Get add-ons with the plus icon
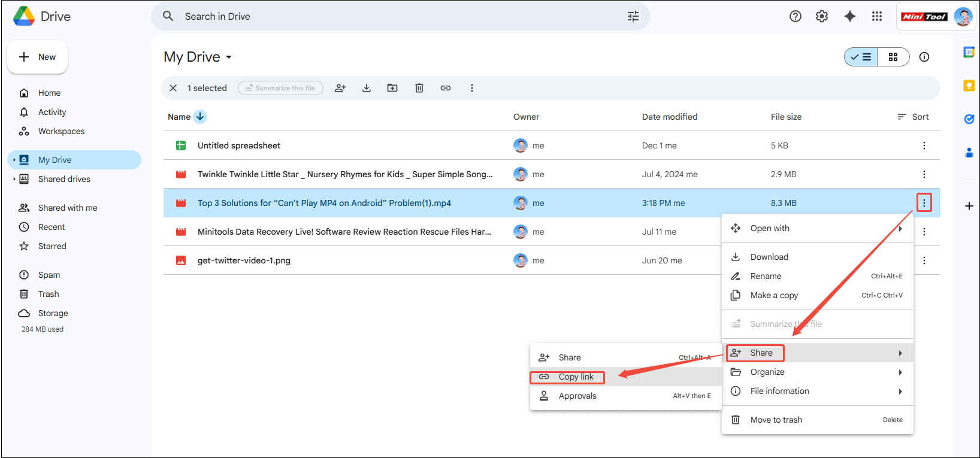The width and height of the screenshot is (980, 458). [969, 206]
